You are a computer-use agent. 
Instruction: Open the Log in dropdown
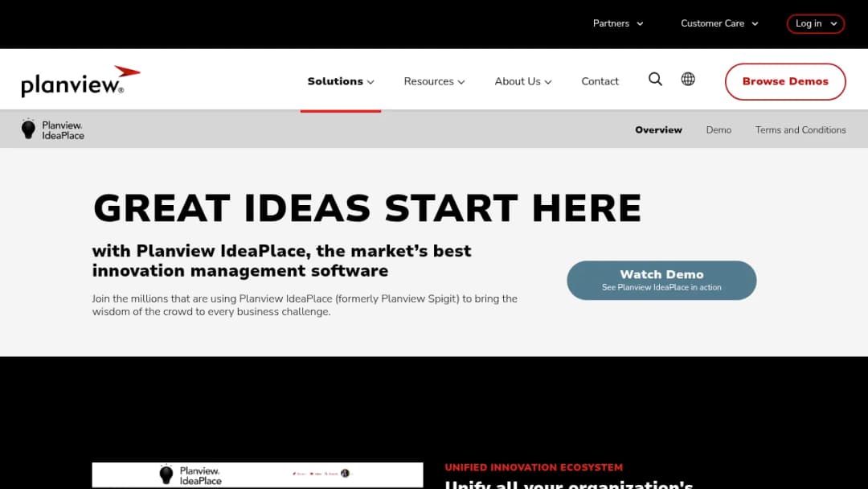coord(816,24)
